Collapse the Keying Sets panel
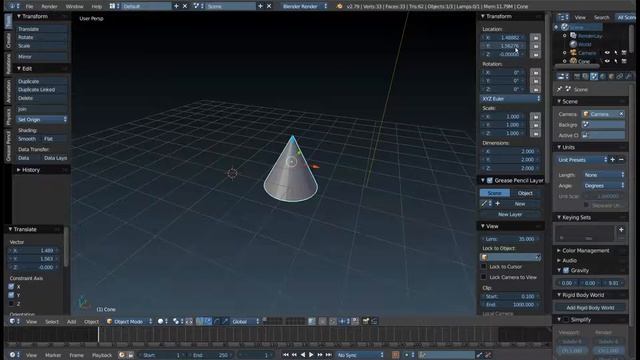640x360 pixels. tap(576, 218)
